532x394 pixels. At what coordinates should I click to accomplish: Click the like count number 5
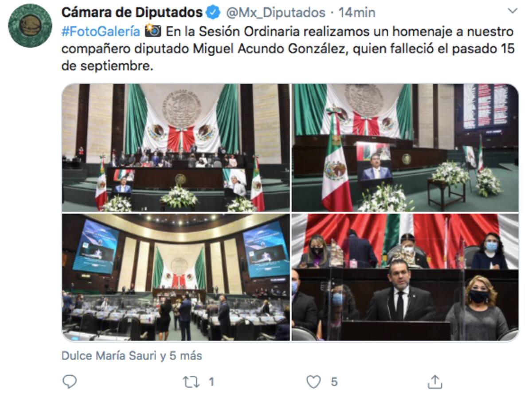coord(334,382)
